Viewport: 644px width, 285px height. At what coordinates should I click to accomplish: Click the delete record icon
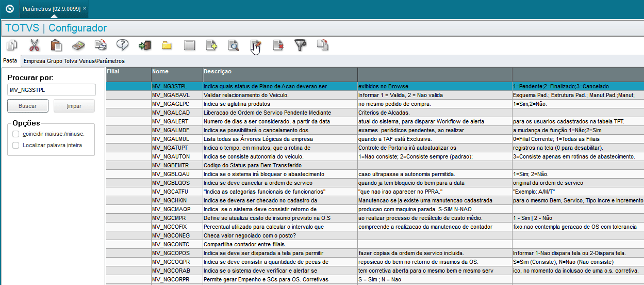coord(278,45)
